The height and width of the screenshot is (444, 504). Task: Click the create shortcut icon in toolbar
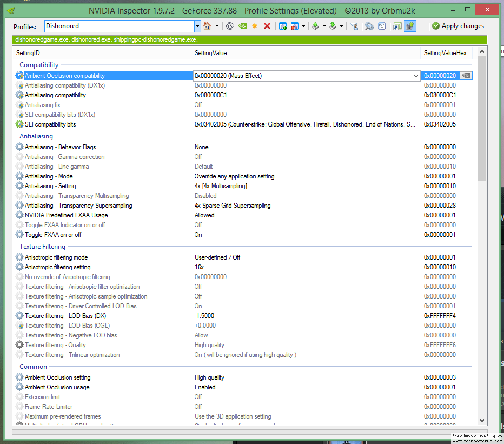tap(397, 26)
